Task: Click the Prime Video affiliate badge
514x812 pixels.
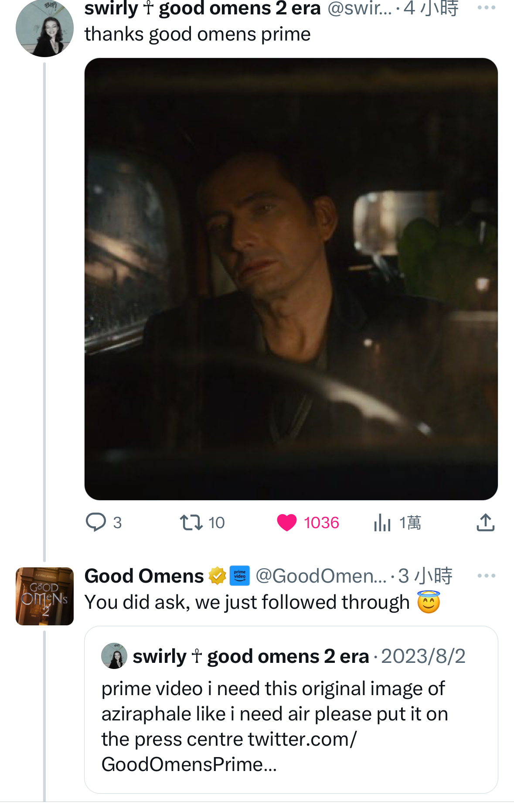Action: 240,576
